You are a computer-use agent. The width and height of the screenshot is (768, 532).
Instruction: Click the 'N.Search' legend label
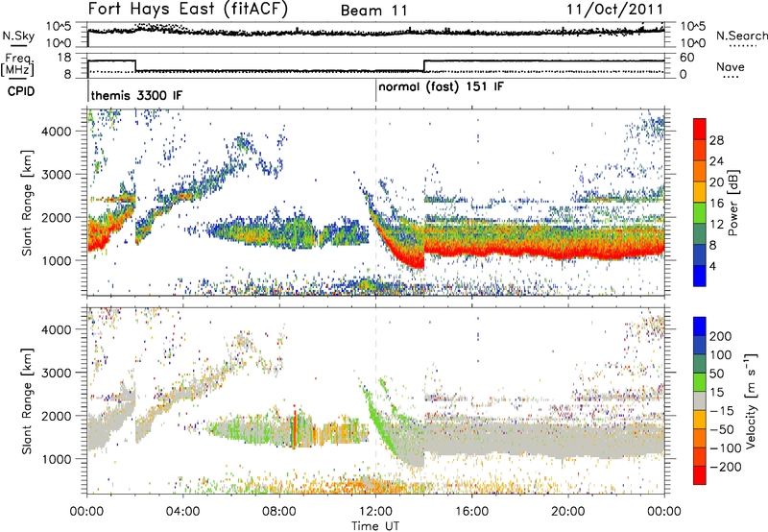pos(741,36)
